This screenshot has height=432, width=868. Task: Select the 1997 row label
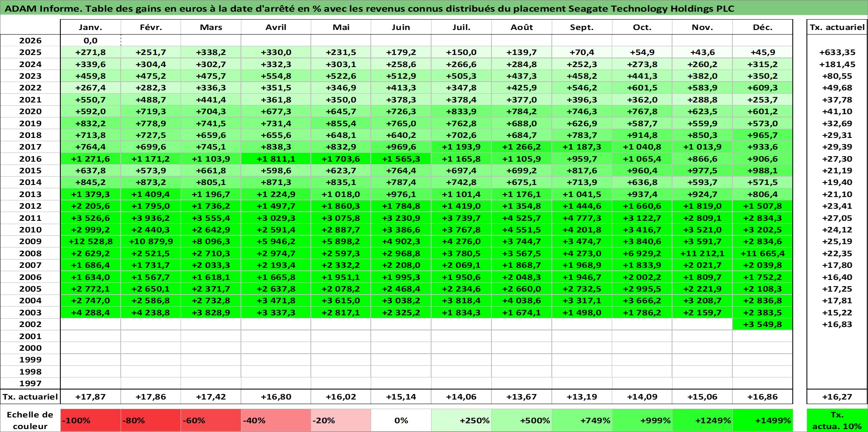point(30,383)
